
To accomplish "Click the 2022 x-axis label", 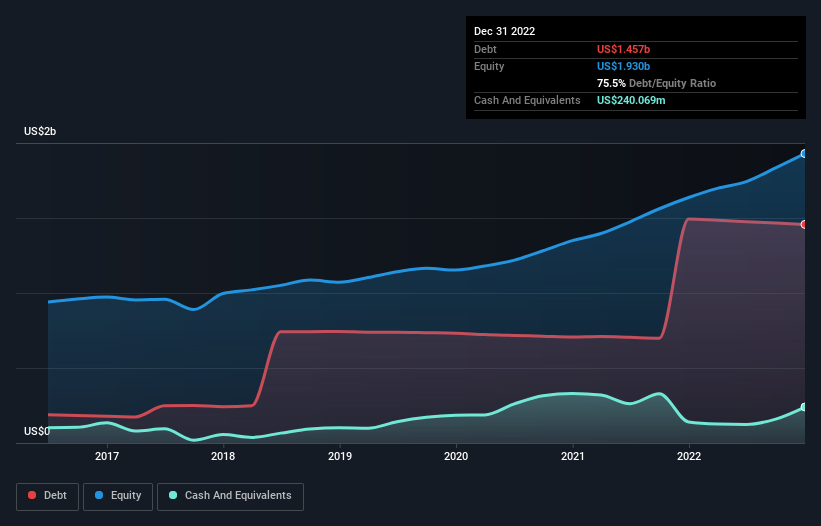I will pyautogui.click(x=689, y=456).
